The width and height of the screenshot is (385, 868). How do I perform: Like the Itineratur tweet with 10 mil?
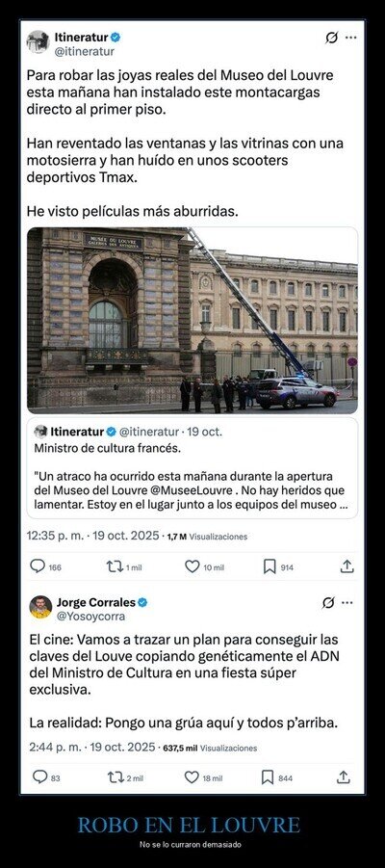pos(192,566)
